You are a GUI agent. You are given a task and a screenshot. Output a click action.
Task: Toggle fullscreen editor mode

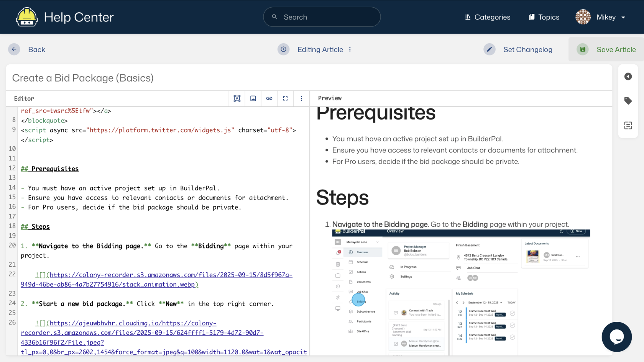point(285,98)
